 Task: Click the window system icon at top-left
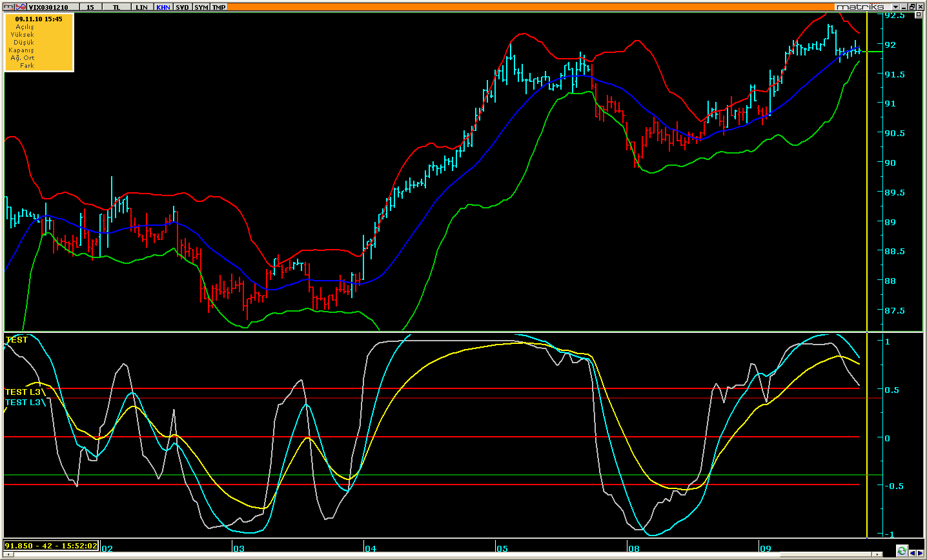8,6
